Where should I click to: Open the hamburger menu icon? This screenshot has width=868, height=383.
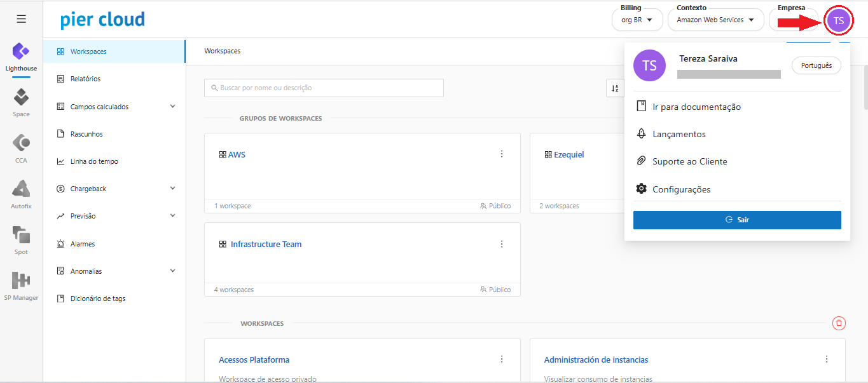21,19
